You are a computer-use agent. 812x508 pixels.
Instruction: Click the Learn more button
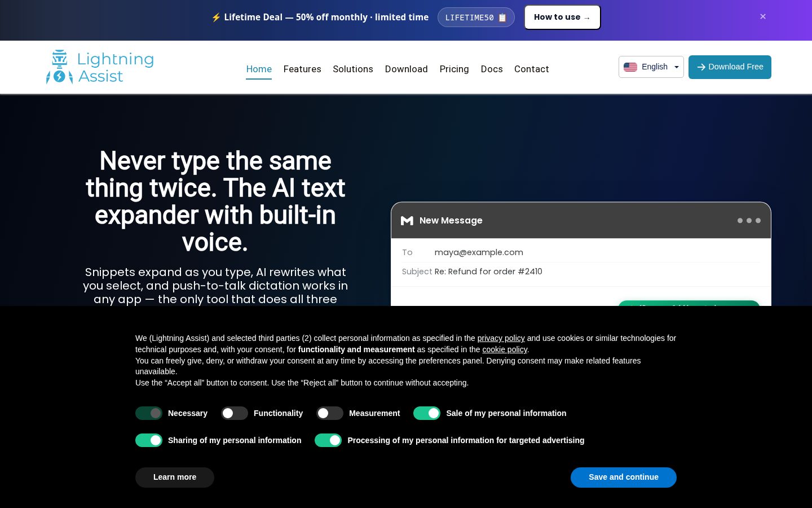[175, 478]
